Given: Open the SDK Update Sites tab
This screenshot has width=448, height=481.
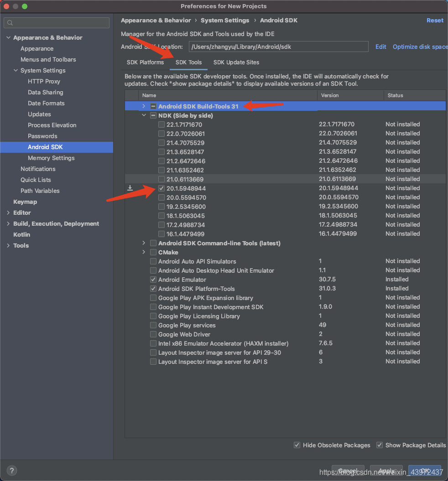Looking at the screenshot, I should tap(236, 62).
